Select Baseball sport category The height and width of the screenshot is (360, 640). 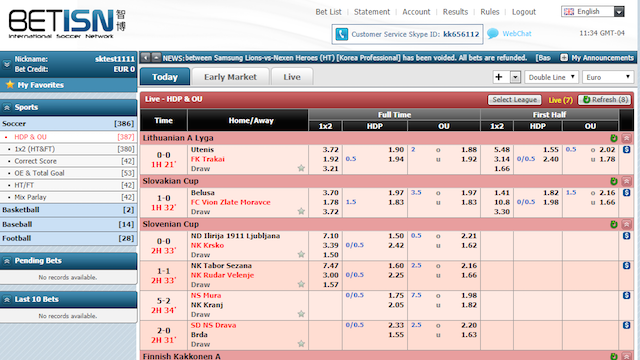[68, 224]
